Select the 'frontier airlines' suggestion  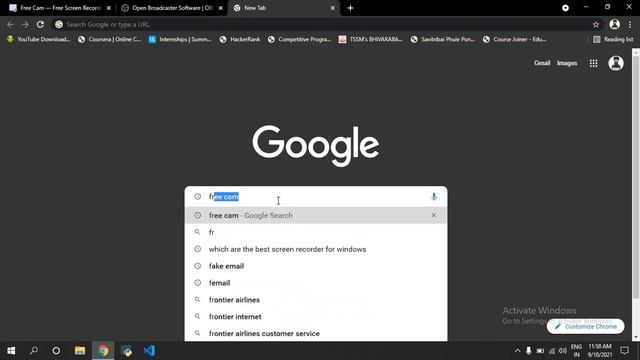(x=316, y=300)
